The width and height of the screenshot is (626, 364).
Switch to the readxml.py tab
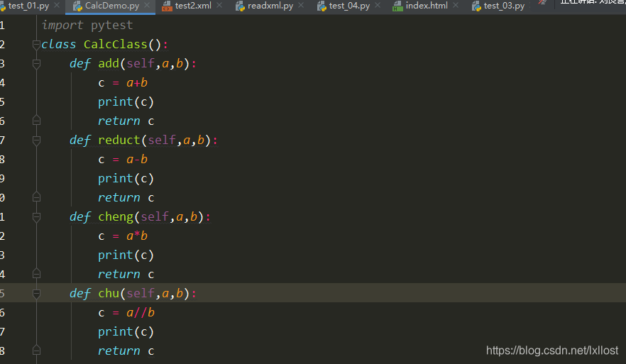(270, 6)
